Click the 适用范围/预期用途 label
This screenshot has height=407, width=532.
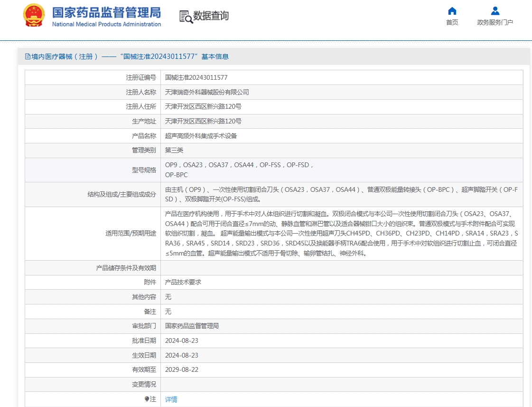pos(131,233)
